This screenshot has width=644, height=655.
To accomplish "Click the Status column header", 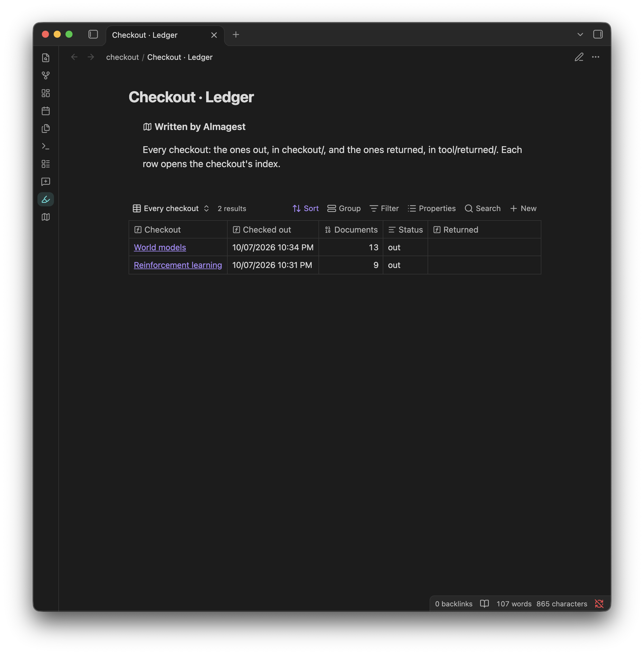I will 405,230.
